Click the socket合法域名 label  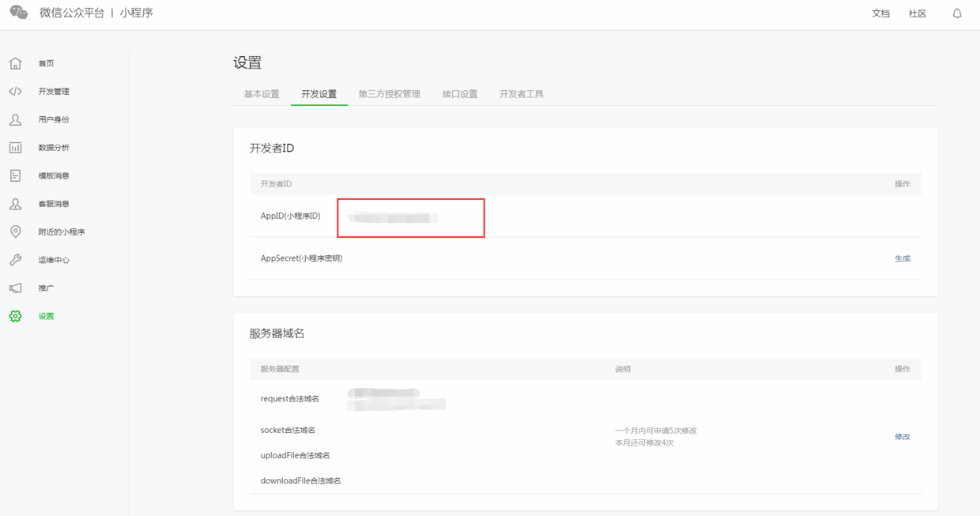pos(288,430)
